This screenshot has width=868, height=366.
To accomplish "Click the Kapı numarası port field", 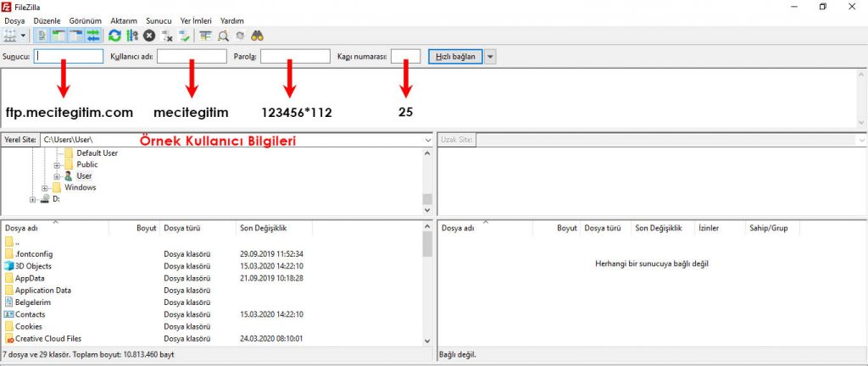I will pos(406,57).
